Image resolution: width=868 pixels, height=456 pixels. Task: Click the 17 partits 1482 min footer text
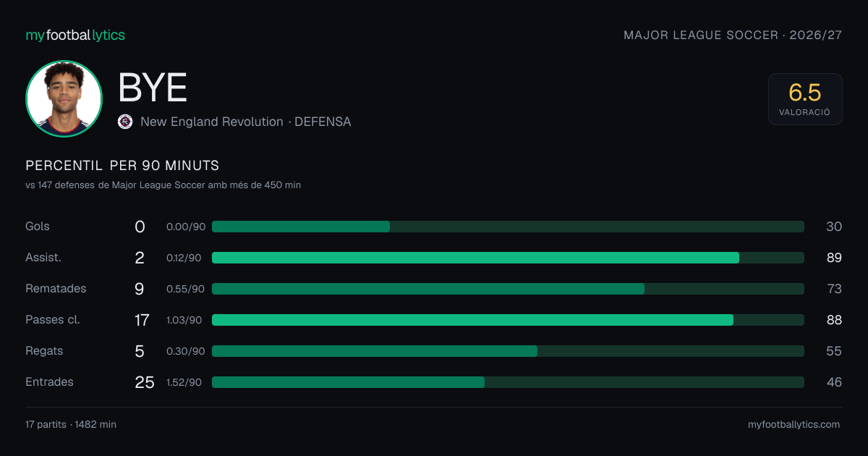[x=71, y=425]
